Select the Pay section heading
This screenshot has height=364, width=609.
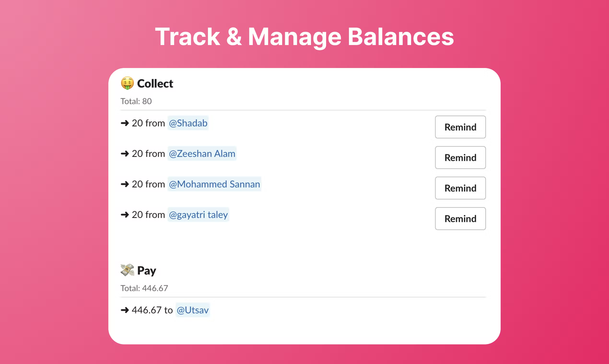pyautogui.click(x=146, y=270)
